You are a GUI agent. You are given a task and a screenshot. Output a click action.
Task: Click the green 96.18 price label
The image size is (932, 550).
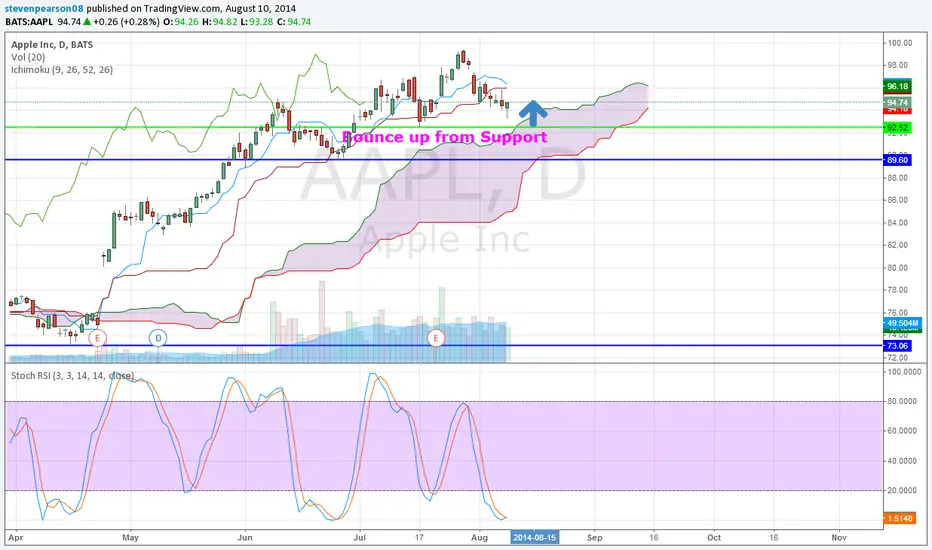(x=897, y=86)
